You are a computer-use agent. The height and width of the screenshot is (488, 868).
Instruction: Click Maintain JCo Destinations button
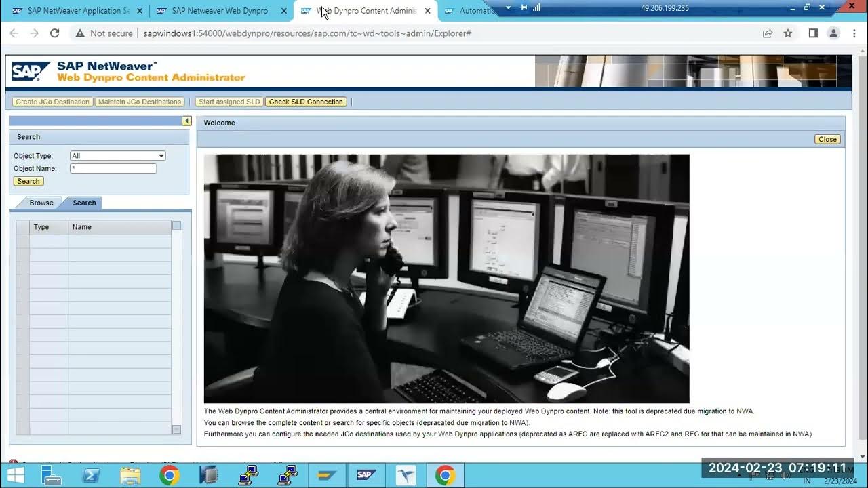coord(140,102)
